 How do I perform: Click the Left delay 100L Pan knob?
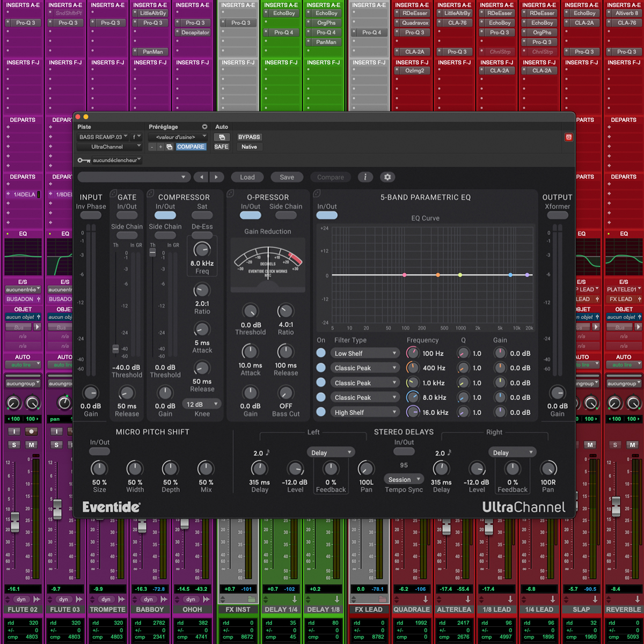(x=366, y=468)
